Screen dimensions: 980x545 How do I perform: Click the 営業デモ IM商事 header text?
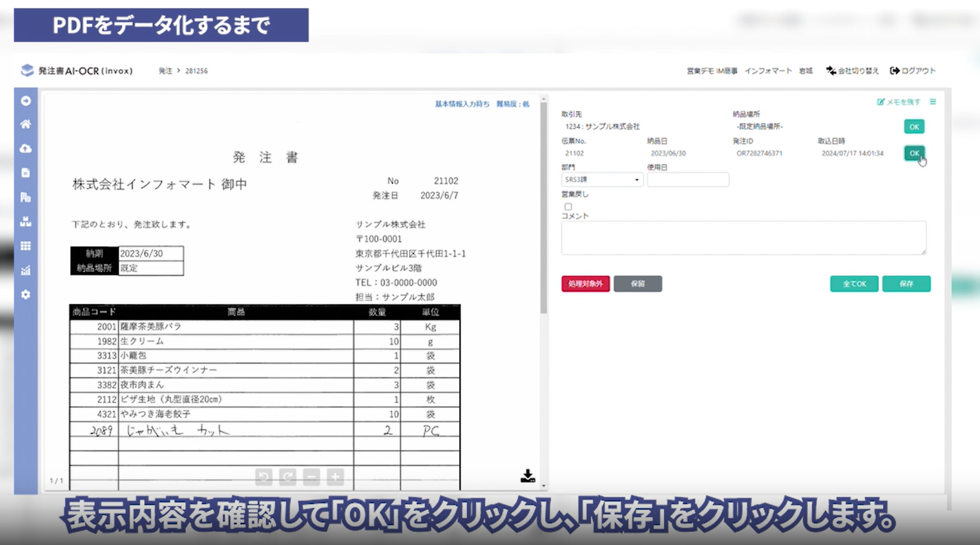[712, 71]
